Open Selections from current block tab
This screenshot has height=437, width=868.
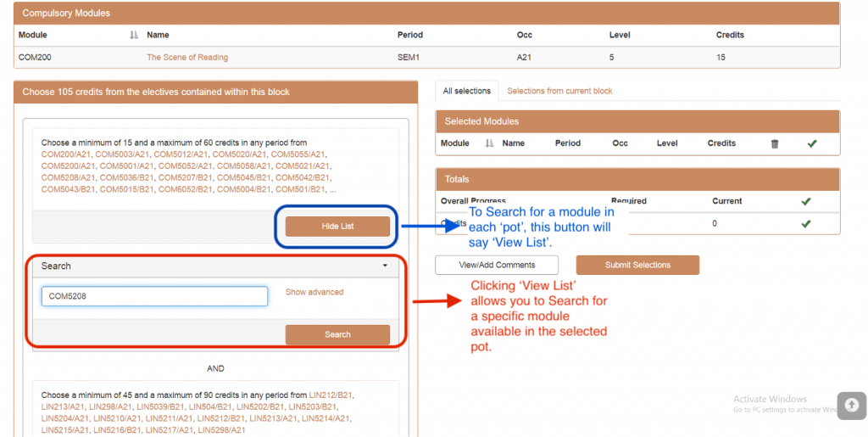pos(559,91)
